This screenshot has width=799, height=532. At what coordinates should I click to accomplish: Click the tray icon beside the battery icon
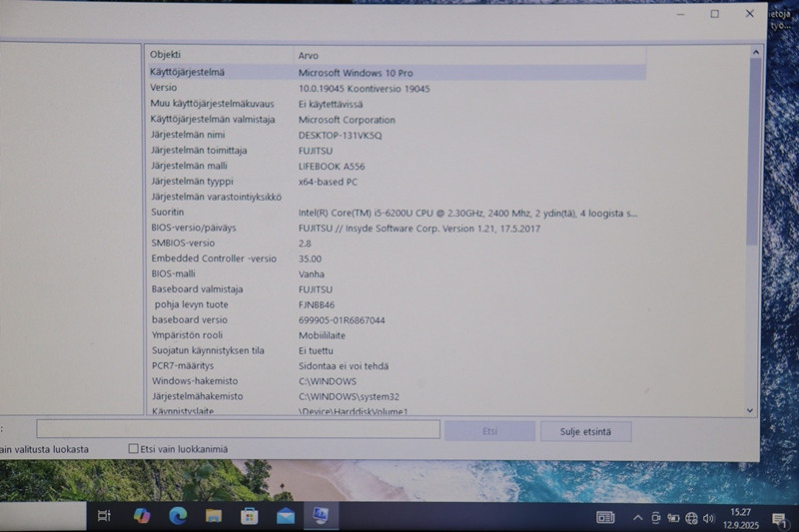pos(655,518)
